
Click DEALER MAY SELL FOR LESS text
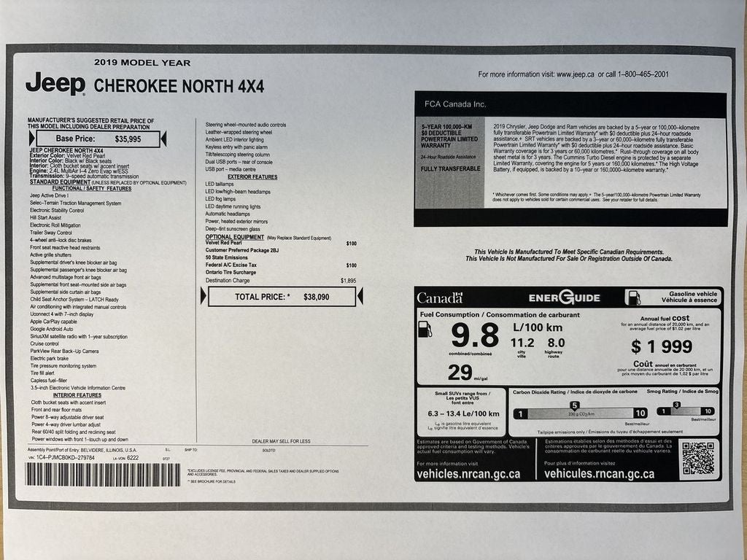tap(281, 441)
